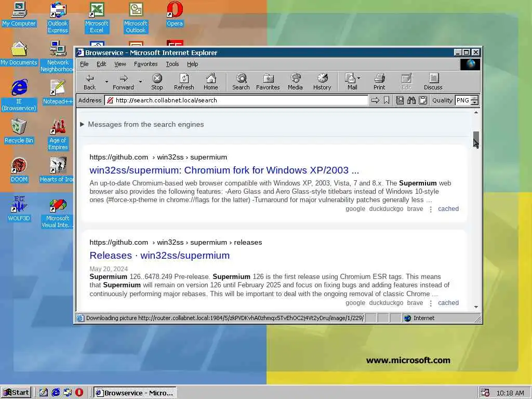Click the Back toolbar button
Viewport: 532px width, 399px height.
pos(89,82)
